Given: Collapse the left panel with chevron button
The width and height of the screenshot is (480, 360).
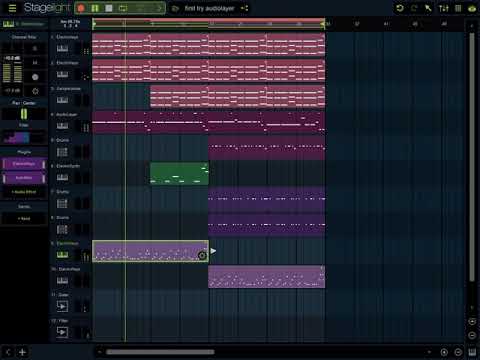Looking at the screenshot, I should point(8,352).
